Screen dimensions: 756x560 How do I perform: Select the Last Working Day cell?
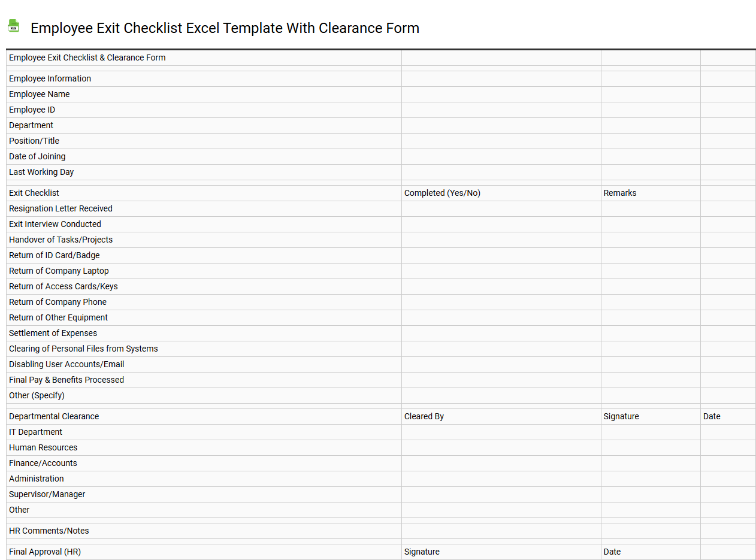[500, 172]
